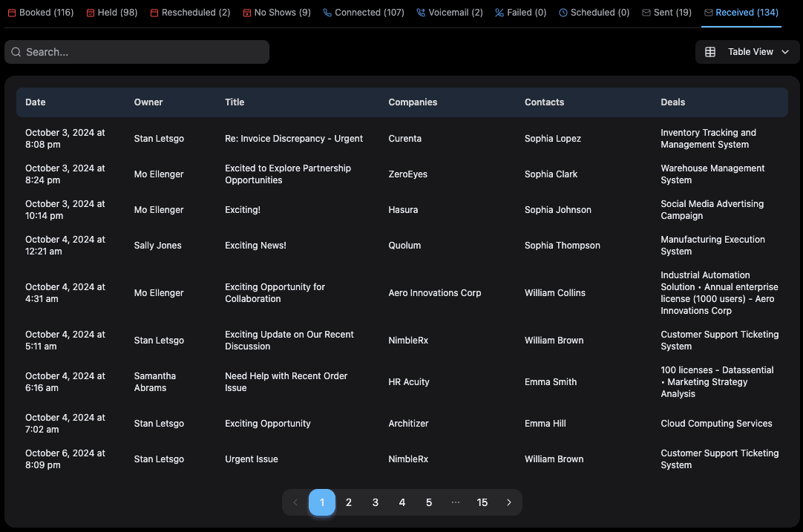Click the calendar icon beside Booked (116)
The height and width of the screenshot is (532, 803).
pyautogui.click(x=12, y=13)
